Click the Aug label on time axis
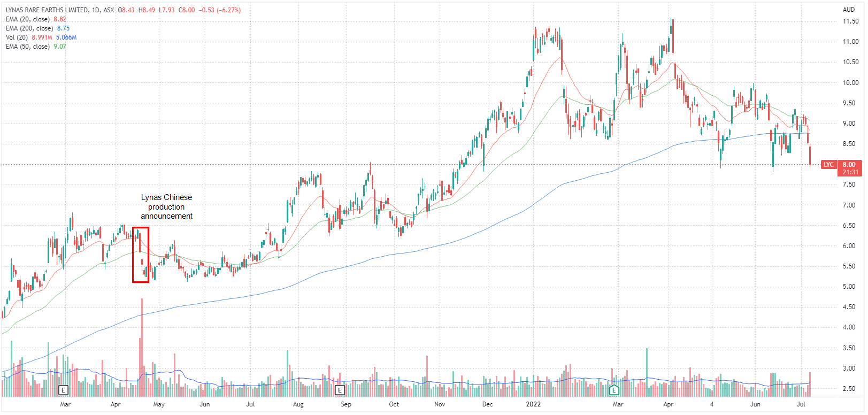Image resolution: width=868 pixels, height=415 pixels. coord(298,404)
